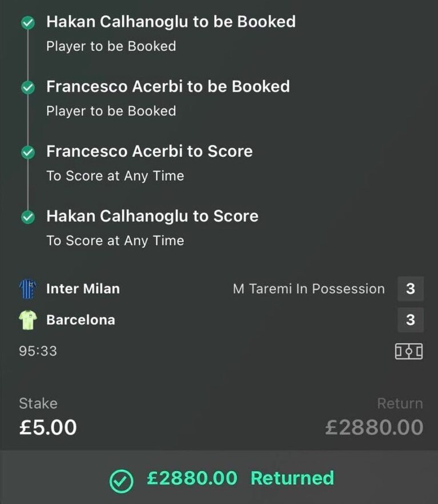Tap the Barcelona score box showing 3
The width and height of the screenshot is (438, 504).
point(411,320)
